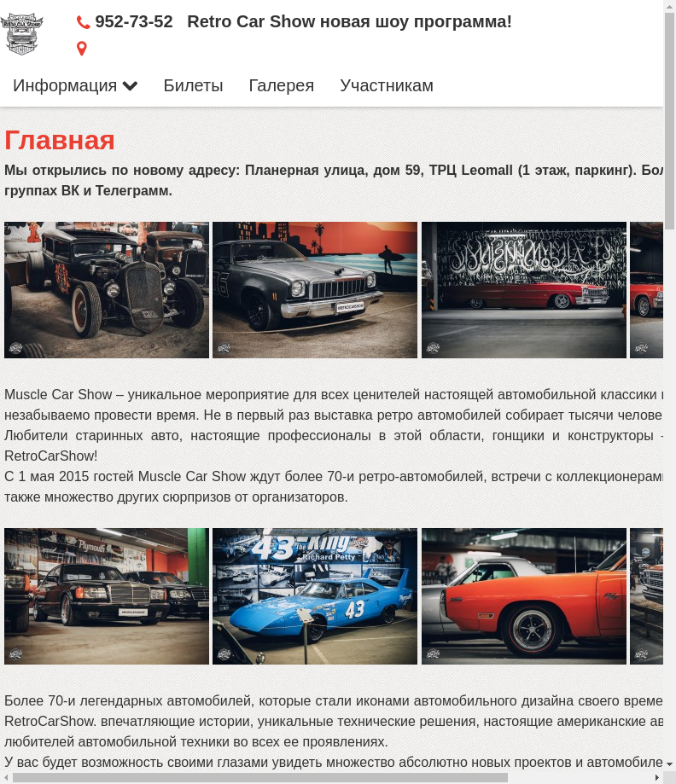
Task: Go to the Галерея section
Action: click(x=281, y=85)
